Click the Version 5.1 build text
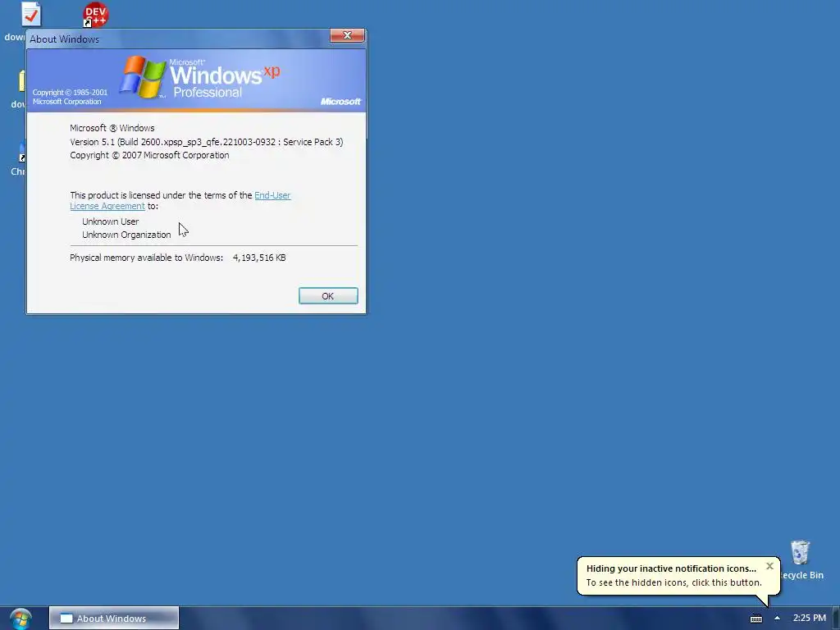Viewport: 840px width, 630px height. tap(206, 142)
